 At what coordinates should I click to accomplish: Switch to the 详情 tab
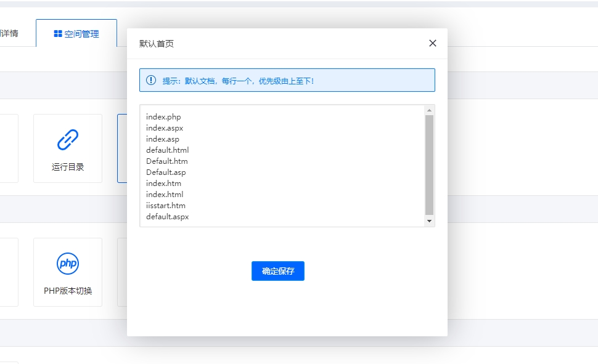[x=8, y=33]
